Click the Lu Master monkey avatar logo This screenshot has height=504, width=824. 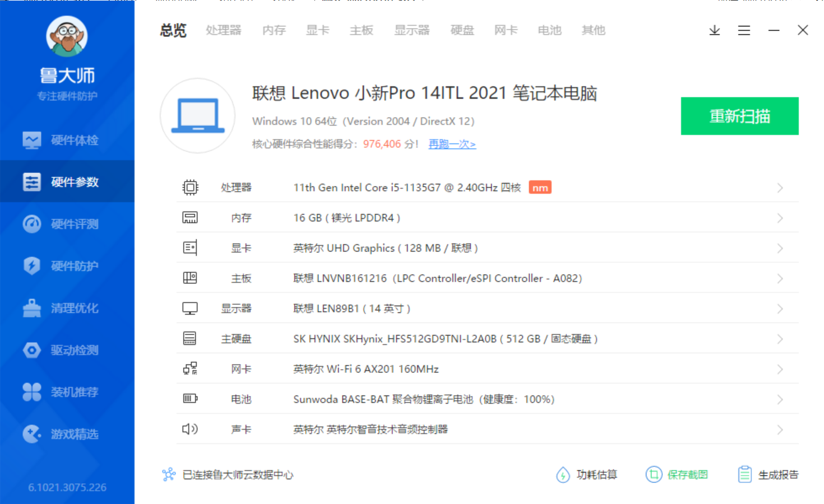pyautogui.click(x=67, y=36)
